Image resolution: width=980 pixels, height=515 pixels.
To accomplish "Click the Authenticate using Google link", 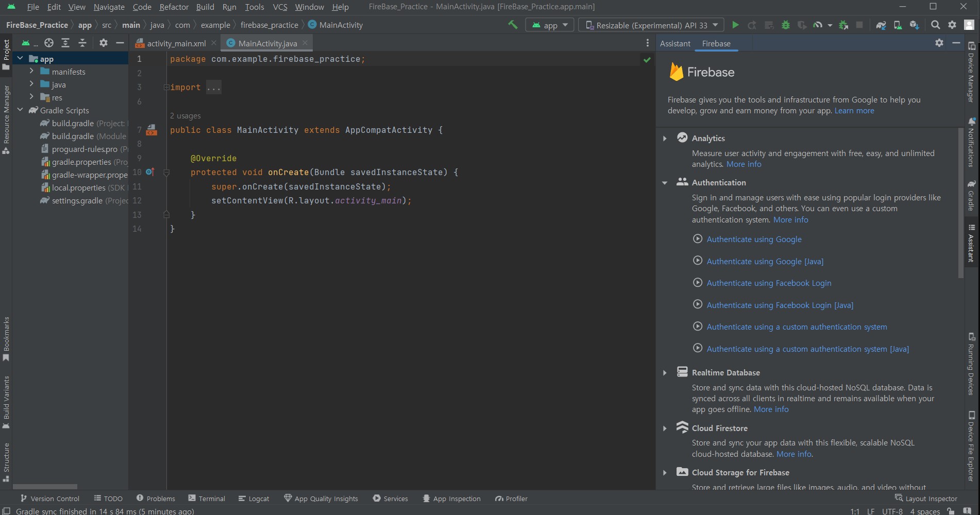I will (x=754, y=239).
